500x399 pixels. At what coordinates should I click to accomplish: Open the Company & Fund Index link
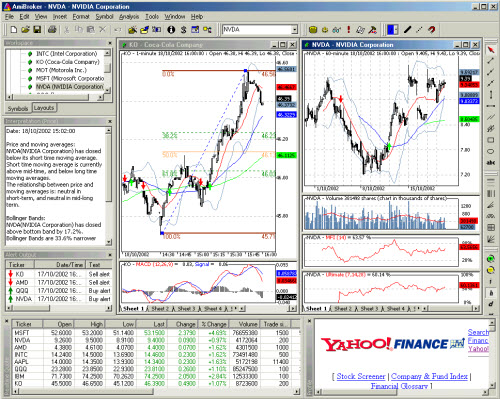click(429, 376)
